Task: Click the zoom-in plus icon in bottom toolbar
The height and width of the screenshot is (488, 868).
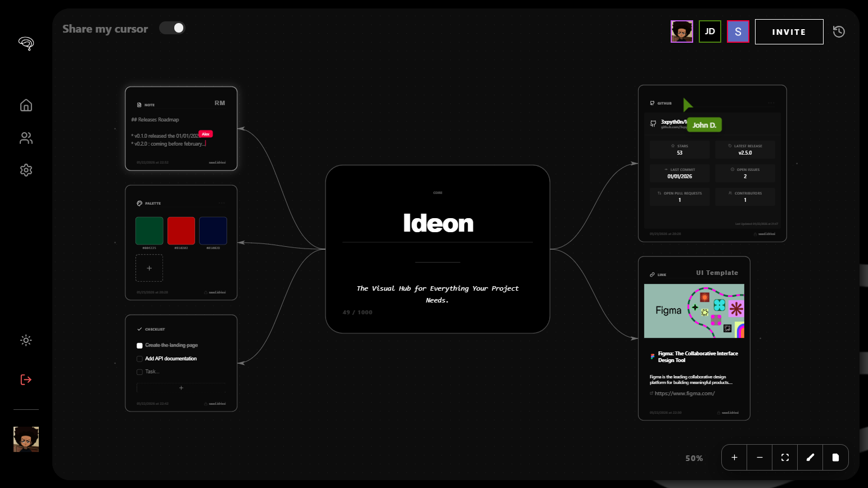Action: 734,457
